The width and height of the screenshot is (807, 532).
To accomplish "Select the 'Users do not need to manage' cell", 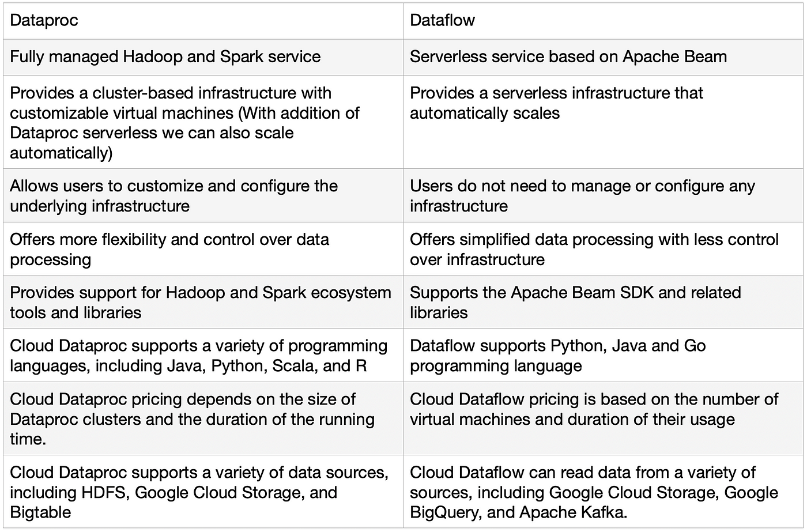I will click(x=603, y=195).
